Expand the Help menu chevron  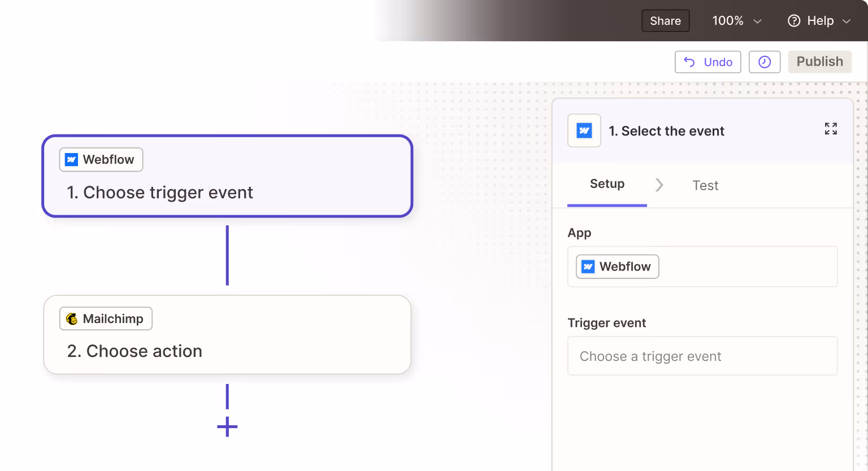point(846,21)
